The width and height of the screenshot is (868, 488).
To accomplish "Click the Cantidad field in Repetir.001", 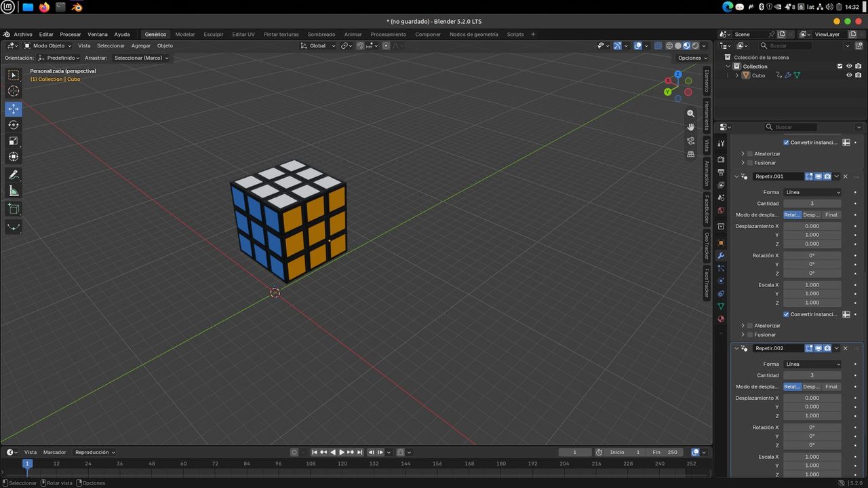I will click(x=812, y=204).
